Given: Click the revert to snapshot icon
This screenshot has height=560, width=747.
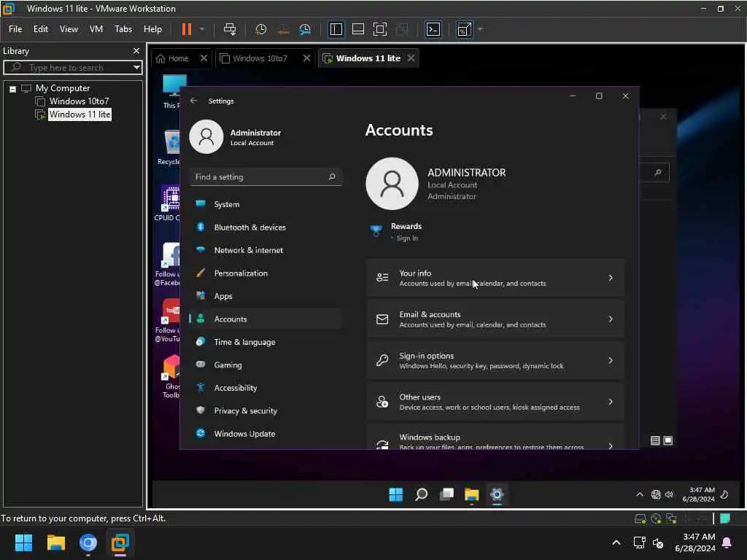Looking at the screenshot, I should click(x=283, y=29).
